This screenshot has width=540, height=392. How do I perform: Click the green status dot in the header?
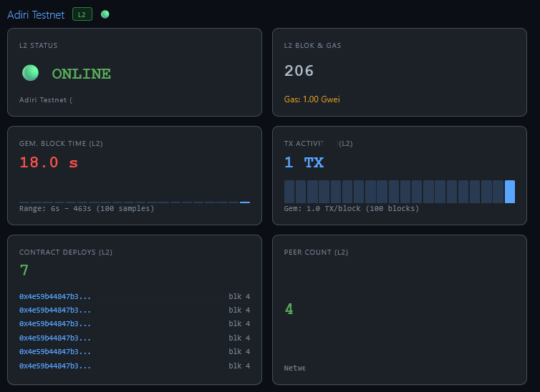pyautogui.click(x=105, y=14)
